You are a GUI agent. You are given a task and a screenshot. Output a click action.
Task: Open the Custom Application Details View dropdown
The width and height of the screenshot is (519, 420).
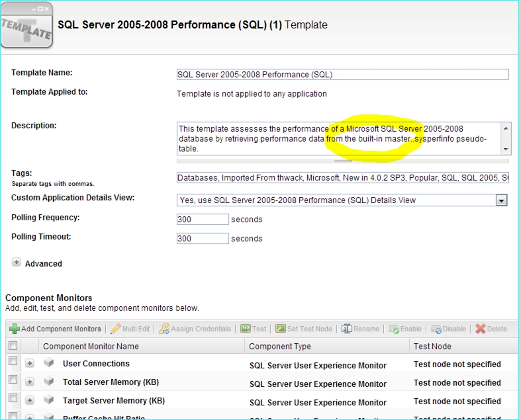(502, 200)
